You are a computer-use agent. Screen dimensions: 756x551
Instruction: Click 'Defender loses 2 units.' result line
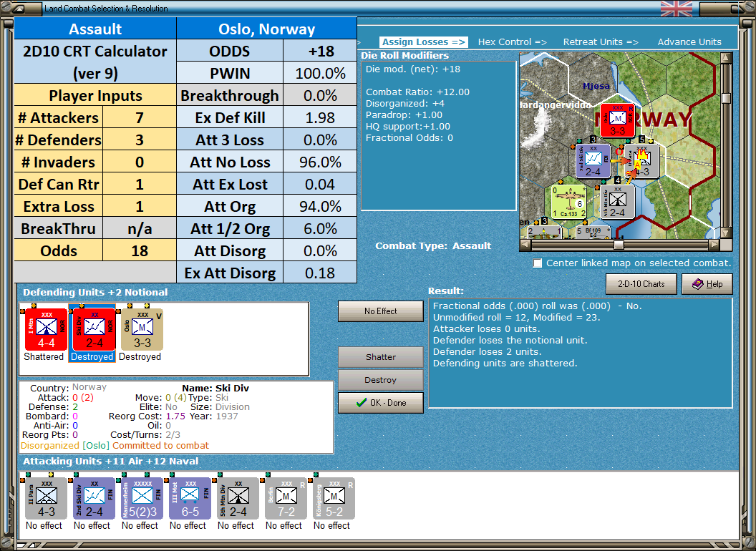pyautogui.click(x=487, y=352)
